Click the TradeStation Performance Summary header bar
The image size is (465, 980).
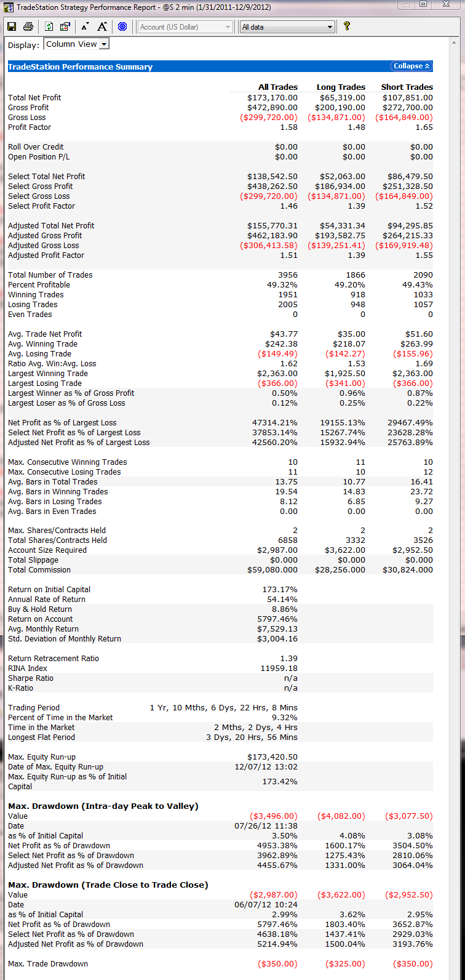(x=185, y=66)
